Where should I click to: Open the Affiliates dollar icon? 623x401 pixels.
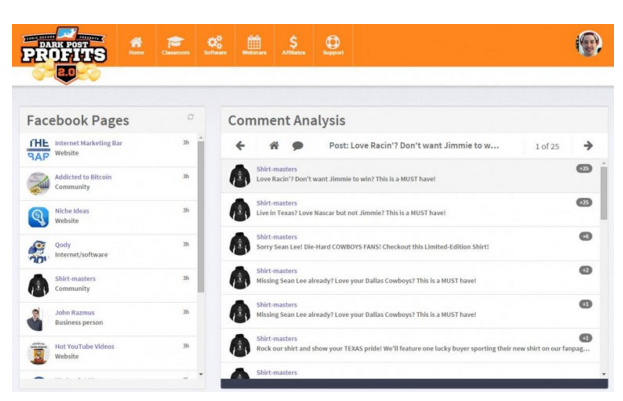293,42
